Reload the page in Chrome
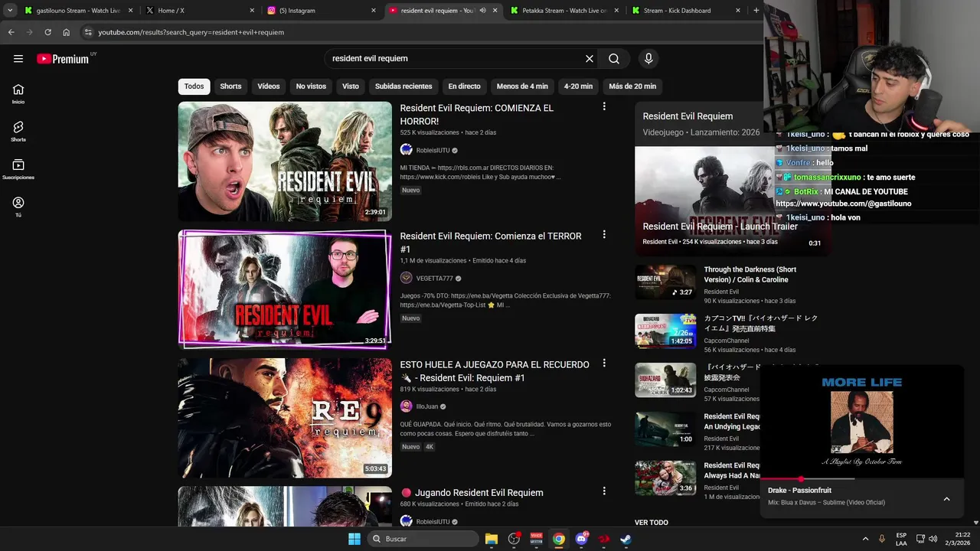 coord(47,32)
